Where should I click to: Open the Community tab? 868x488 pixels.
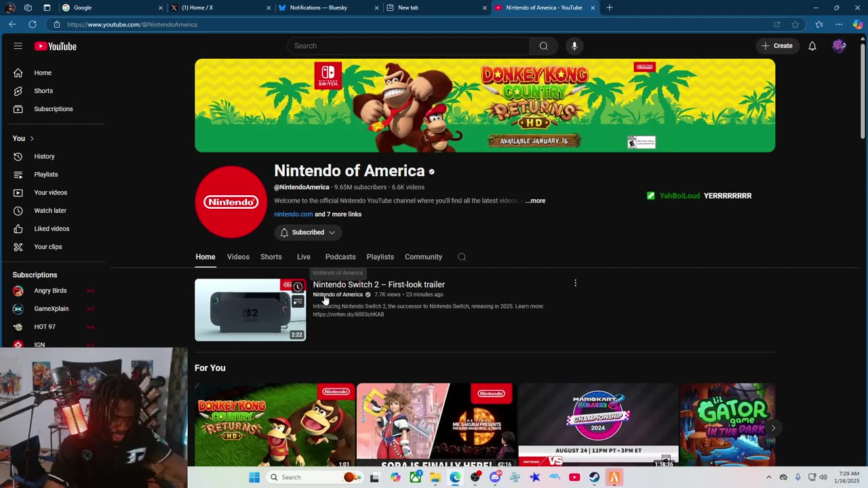pyautogui.click(x=423, y=257)
